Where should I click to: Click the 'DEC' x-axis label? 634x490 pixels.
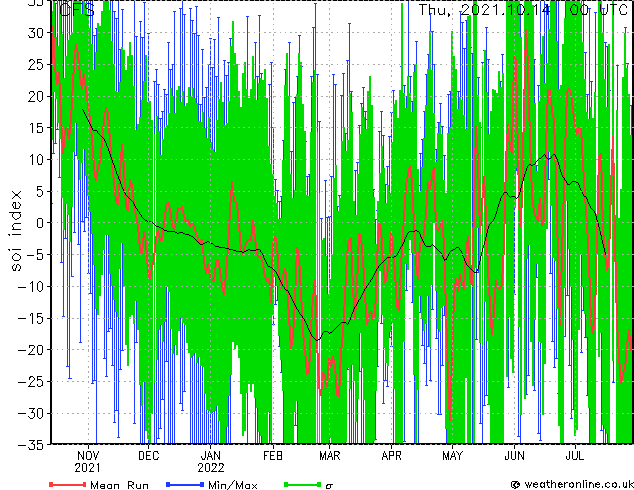click(148, 456)
